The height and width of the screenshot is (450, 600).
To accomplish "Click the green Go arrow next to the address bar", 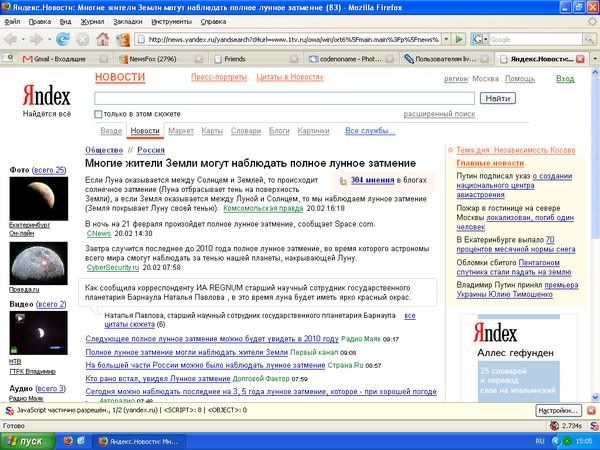I will [x=459, y=39].
